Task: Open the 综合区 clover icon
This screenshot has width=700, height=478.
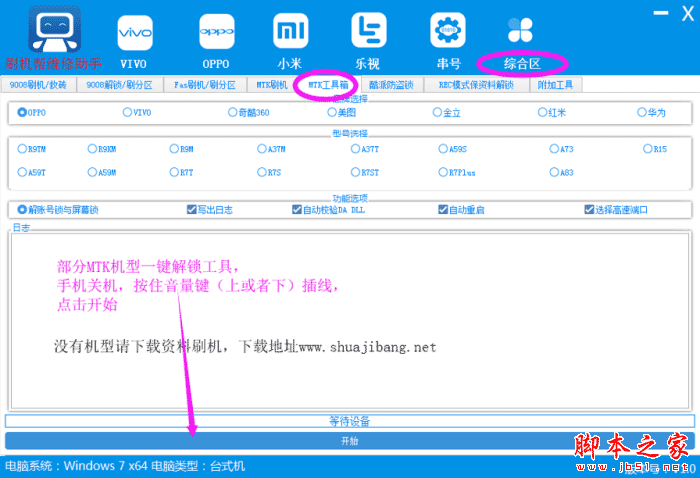Action: click(x=520, y=30)
